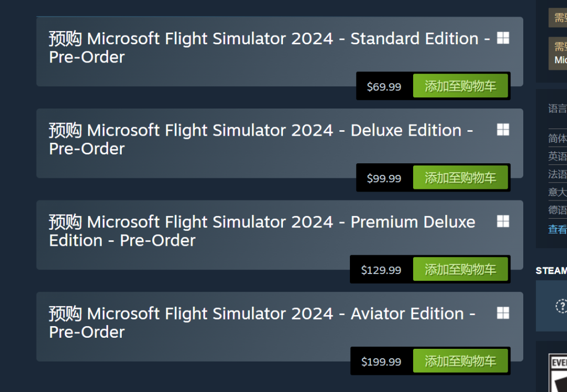Add Aviator Edition $199.99 to cart

pos(460,361)
